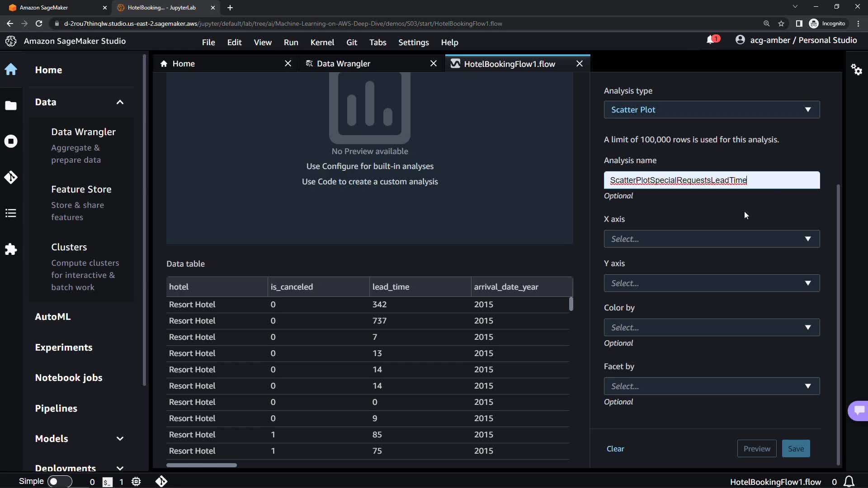Open the Kernel menu
The width and height of the screenshot is (868, 488).
[322, 42]
